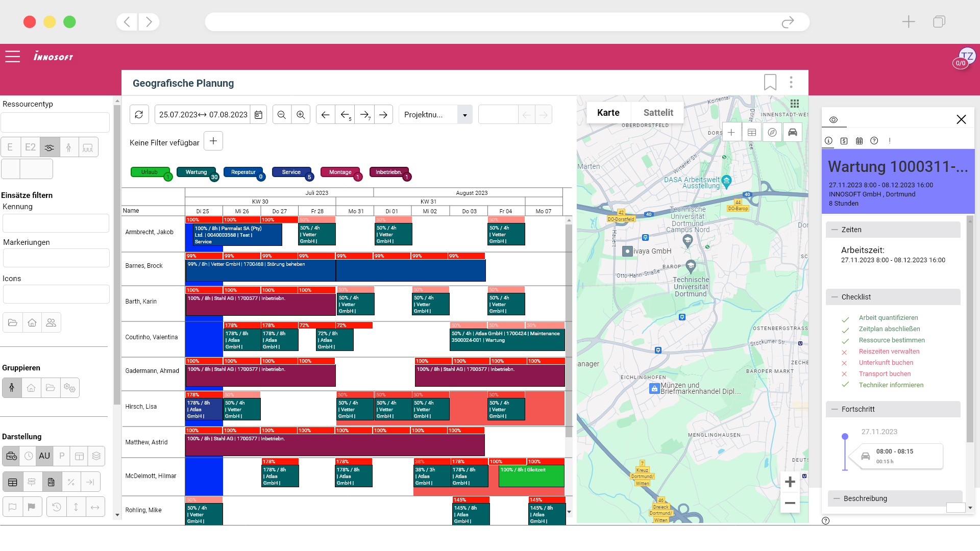
Task: Switch the map to the Satellit tab
Action: (658, 113)
